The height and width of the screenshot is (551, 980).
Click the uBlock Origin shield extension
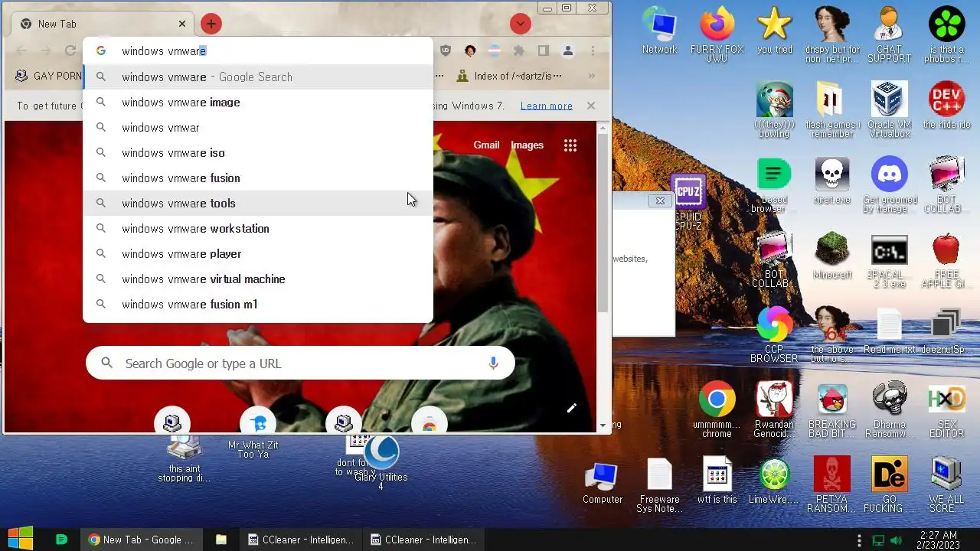click(x=446, y=51)
